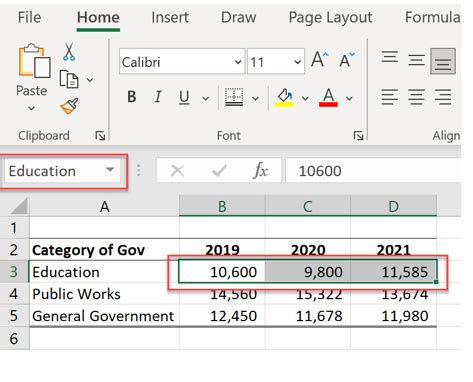Apply red font color
Screen dimensions: 473x382
tap(328, 97)
